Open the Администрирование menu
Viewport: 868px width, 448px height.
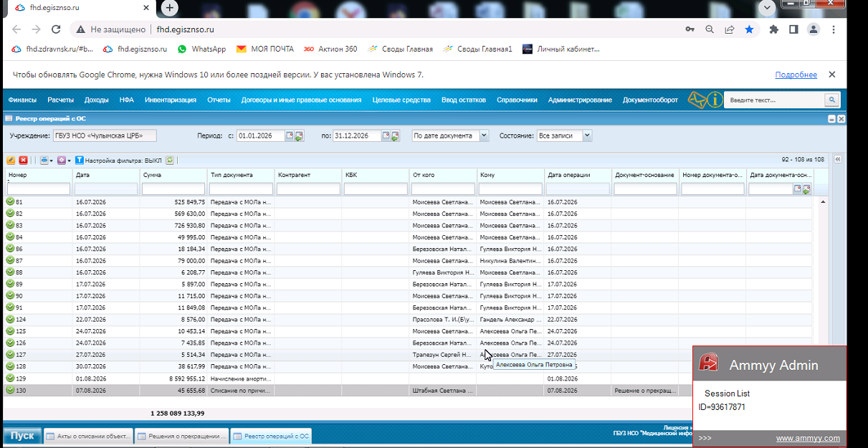[x=580, y=100]
